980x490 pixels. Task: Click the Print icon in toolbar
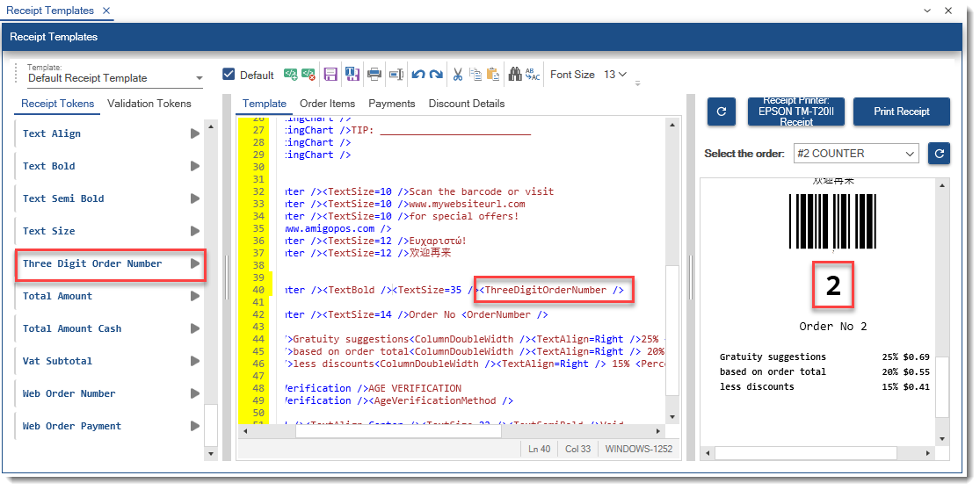[x=374, y=75]
